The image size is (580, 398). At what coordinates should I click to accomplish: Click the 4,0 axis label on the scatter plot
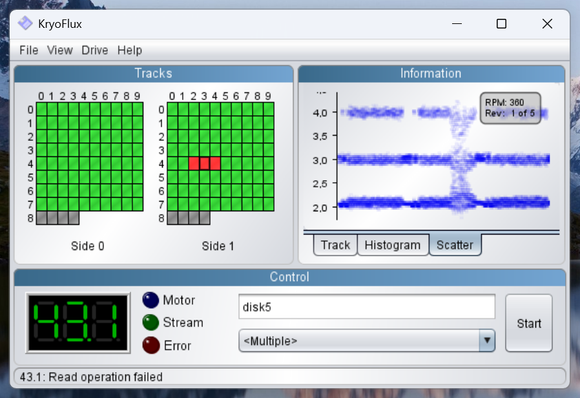click(320, 112)
